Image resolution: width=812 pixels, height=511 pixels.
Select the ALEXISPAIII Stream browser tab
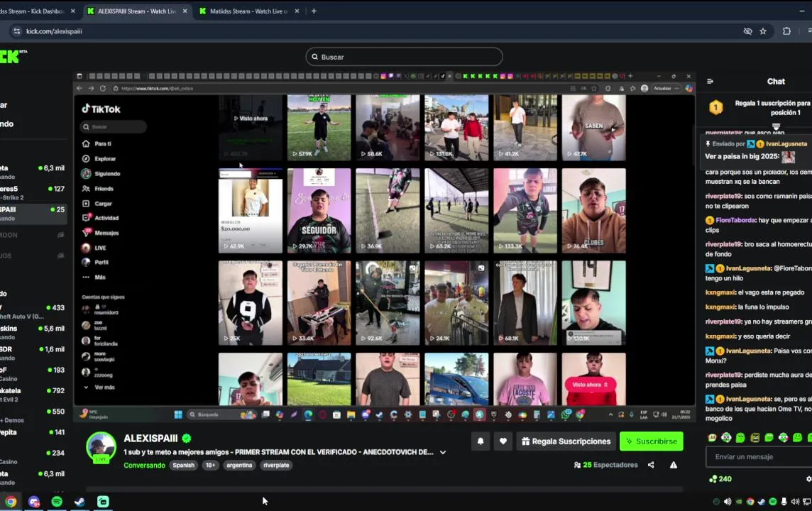137,11
